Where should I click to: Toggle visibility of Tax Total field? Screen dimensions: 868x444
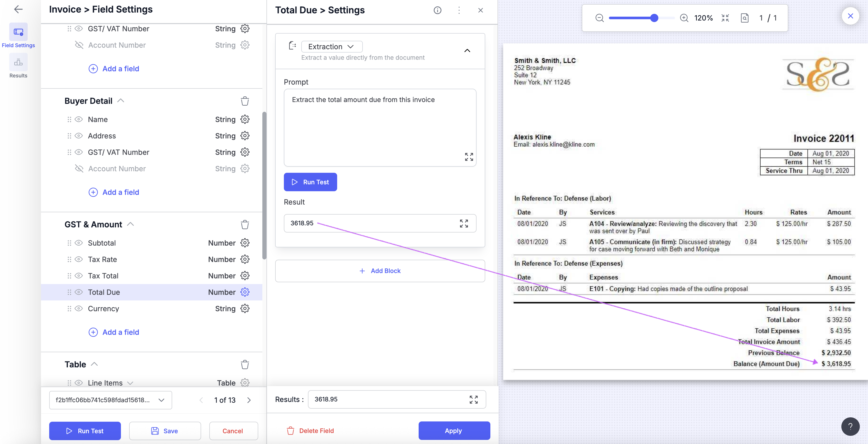(78, 276)
